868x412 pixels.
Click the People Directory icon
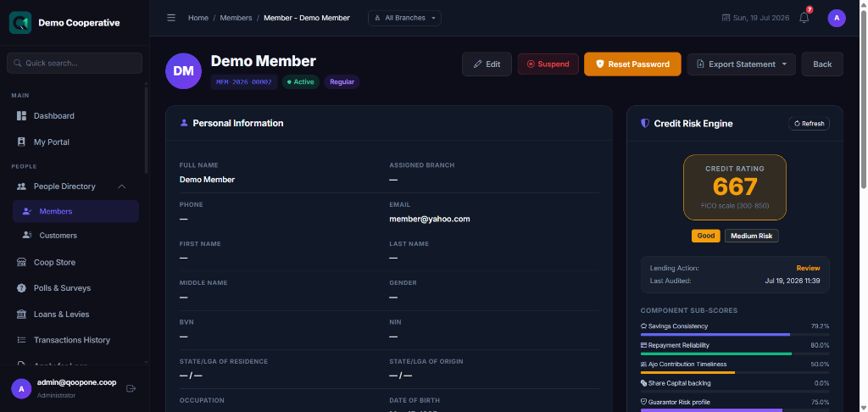pos(21,187)
